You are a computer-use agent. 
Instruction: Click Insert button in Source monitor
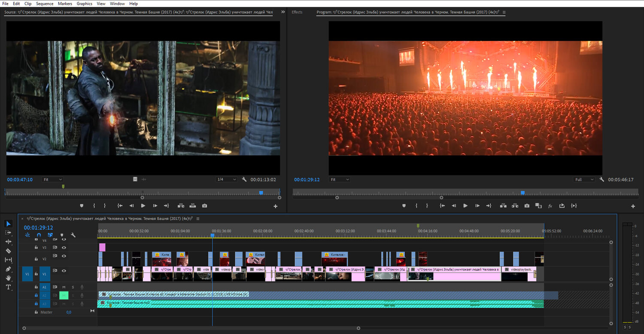(181, 206)
